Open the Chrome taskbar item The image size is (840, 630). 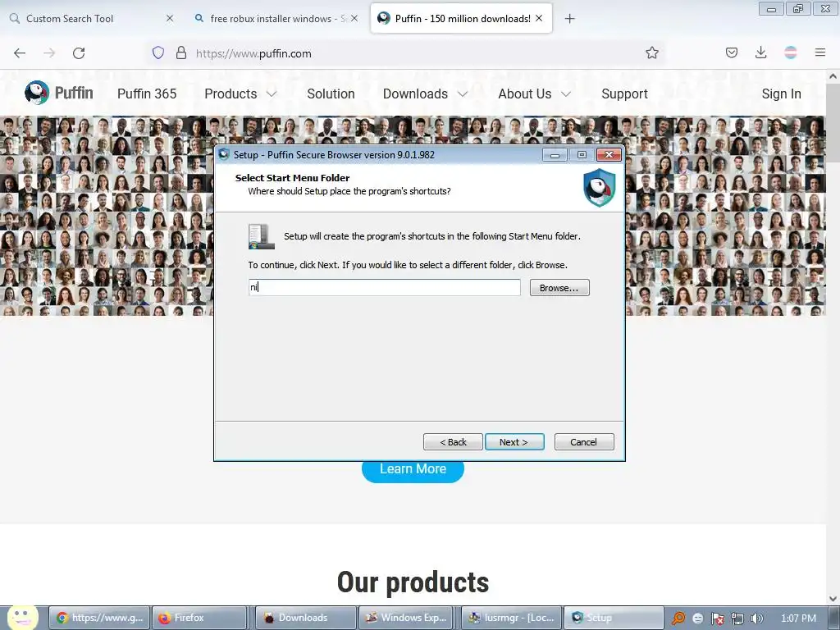pyautogui.click(x=99, y=618)
